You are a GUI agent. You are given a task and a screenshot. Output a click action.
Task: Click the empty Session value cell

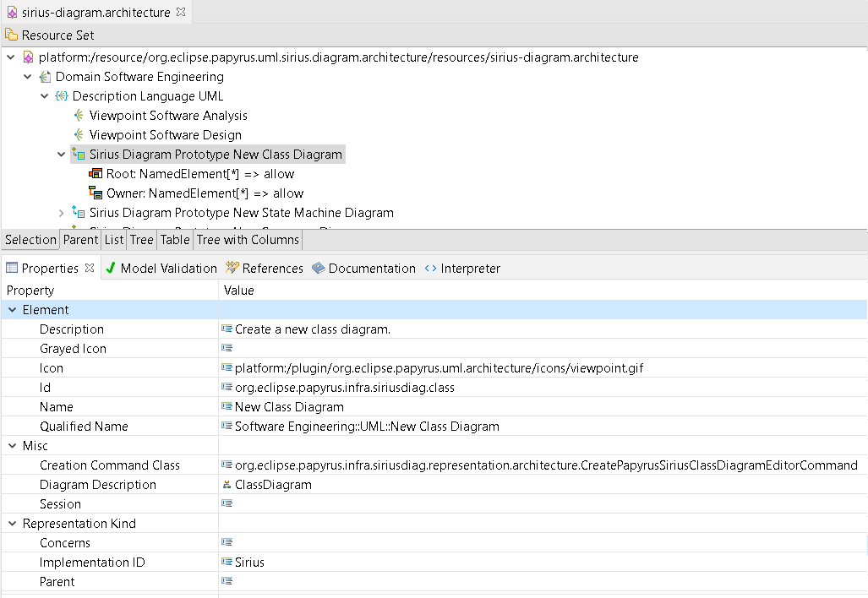click(543, 504)
